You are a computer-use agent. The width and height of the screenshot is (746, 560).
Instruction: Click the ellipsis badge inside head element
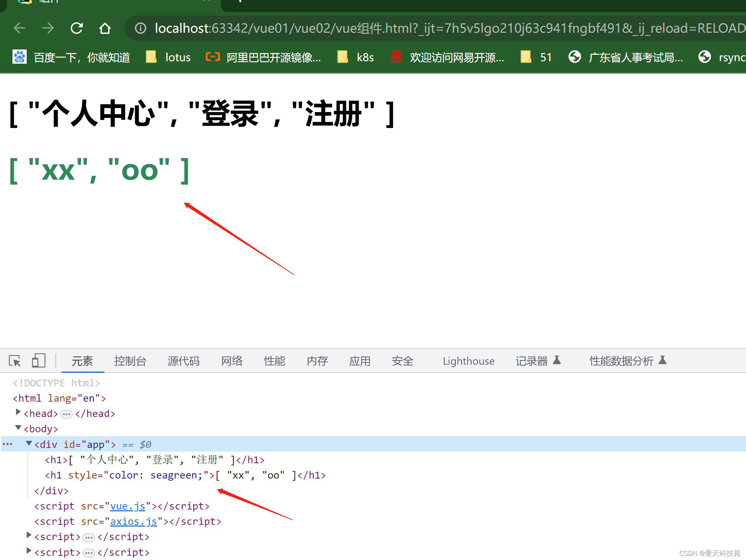click(x=66, y=414)
